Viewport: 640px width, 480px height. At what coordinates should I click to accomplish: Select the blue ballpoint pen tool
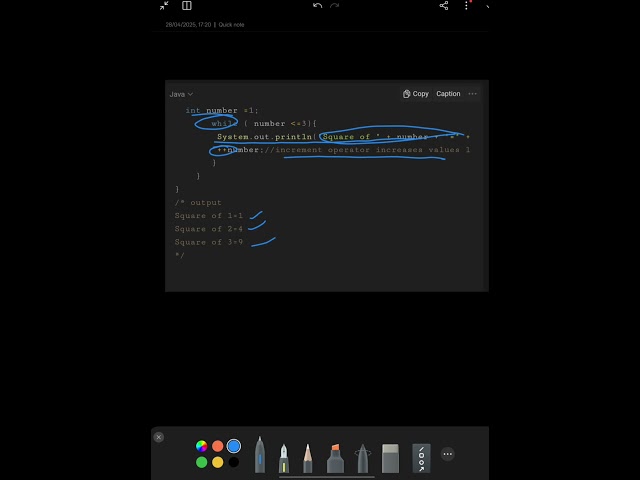tap(260, 455)
